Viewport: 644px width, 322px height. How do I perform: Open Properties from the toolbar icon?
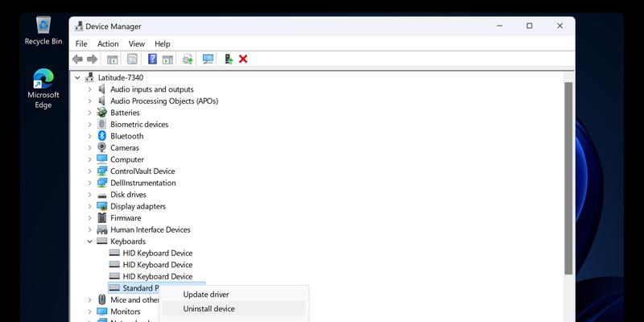click(x=132, y=59)
